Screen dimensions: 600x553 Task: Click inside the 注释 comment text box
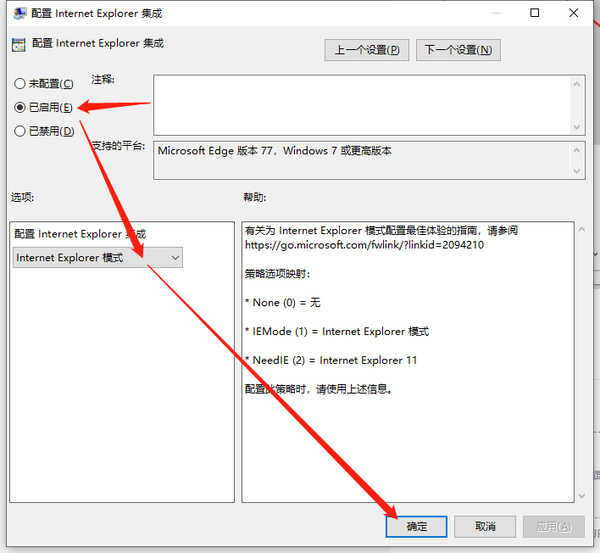coord(362,105)
